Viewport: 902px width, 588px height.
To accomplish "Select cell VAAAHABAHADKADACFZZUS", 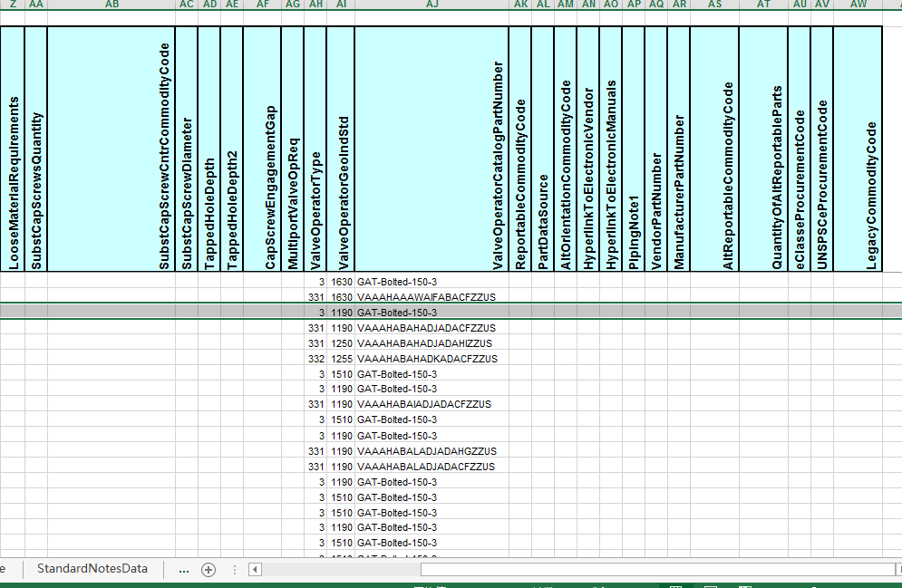I will click(432, 359).
